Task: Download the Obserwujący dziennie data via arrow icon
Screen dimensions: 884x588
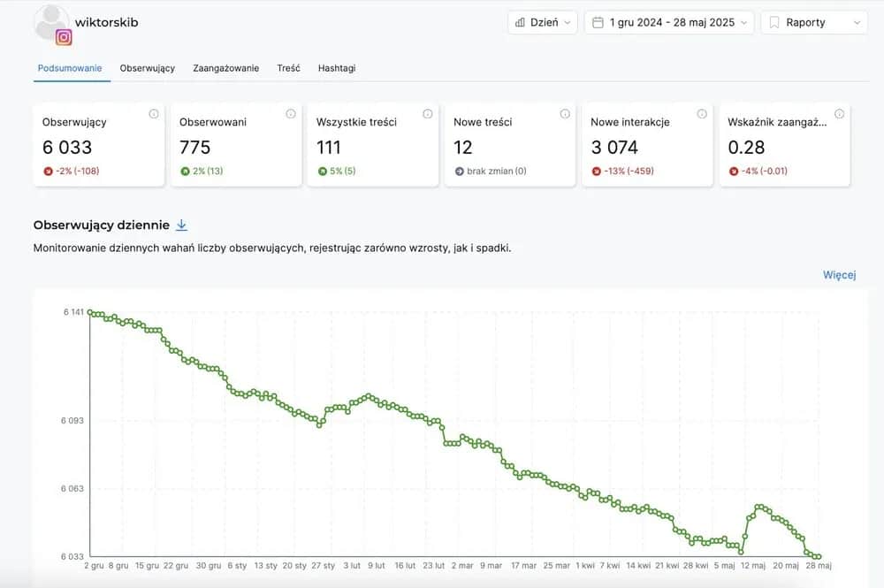Action: click(x=181, y=225)
